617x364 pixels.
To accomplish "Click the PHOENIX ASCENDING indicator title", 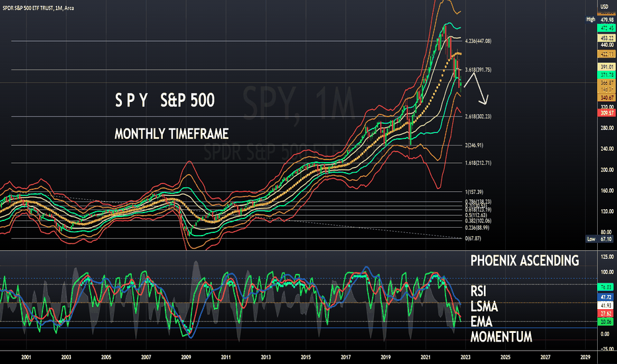I will (x=524, y=261).
